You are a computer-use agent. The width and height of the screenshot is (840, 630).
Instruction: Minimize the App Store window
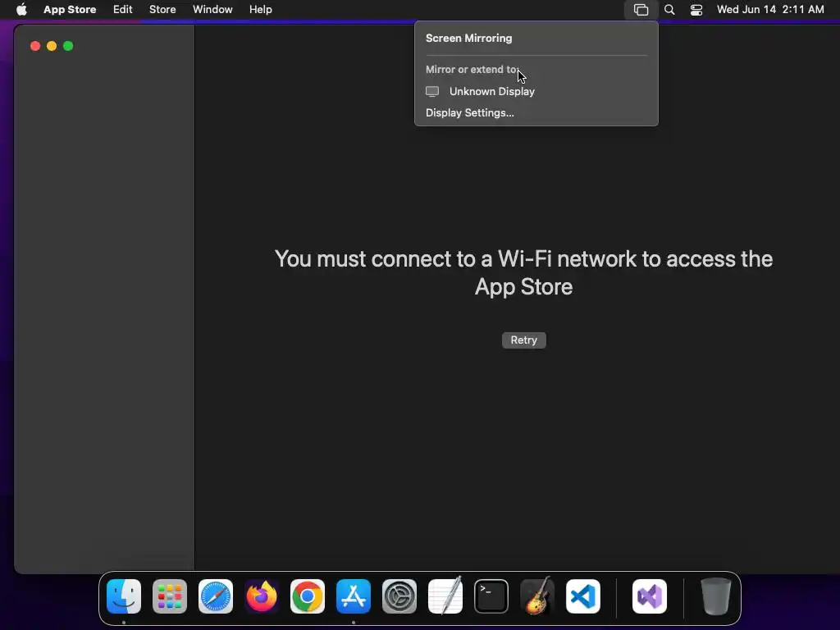[52, 46]
